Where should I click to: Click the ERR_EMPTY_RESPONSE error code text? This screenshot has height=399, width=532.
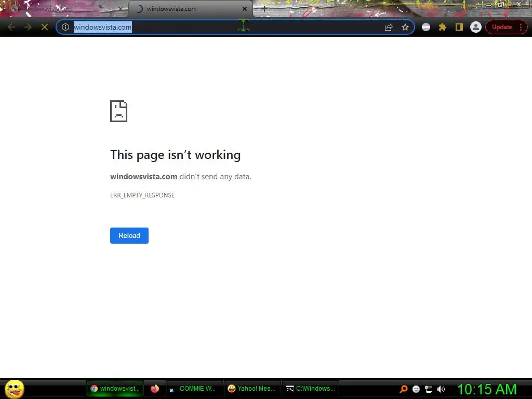[x=142, y=195]
